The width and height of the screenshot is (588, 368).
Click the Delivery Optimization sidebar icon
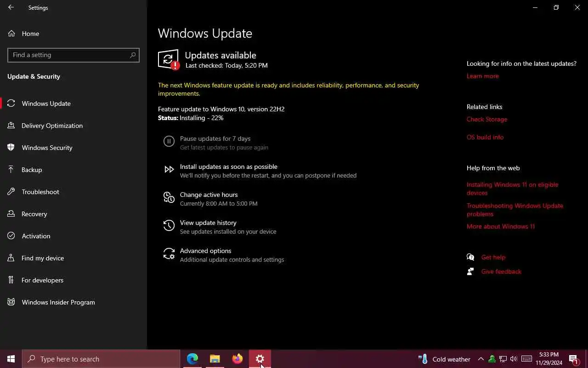click(x=11, y=126)
